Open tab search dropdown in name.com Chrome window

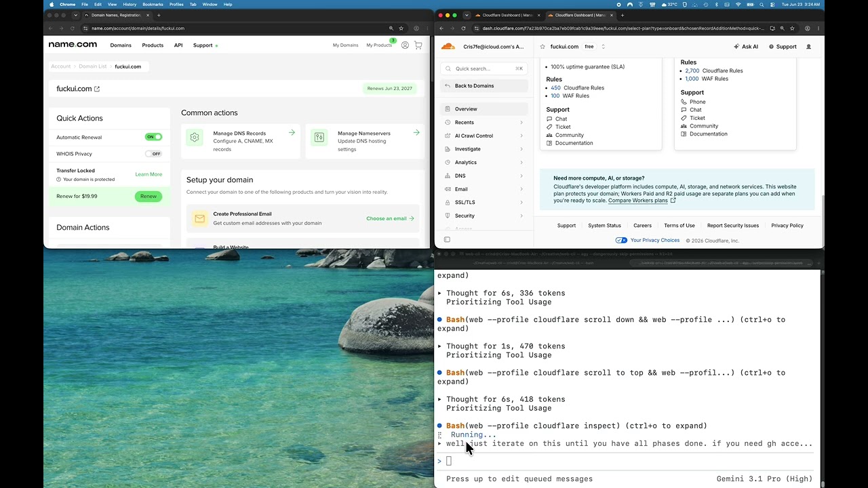coord(75,15)
